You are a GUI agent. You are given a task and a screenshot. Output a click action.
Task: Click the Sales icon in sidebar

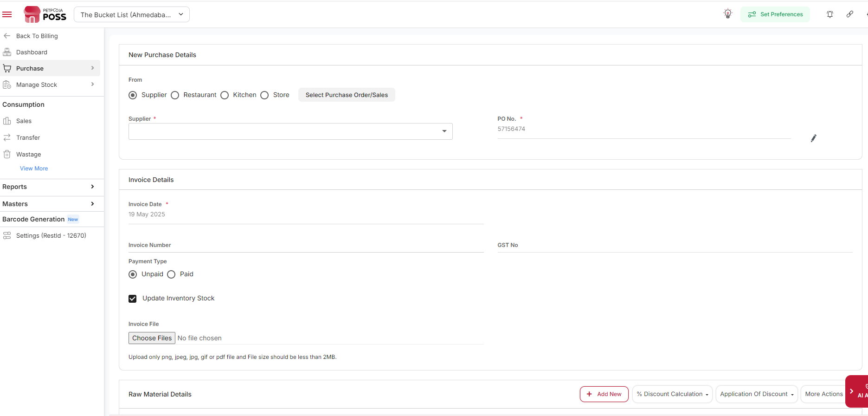point(7,121)
